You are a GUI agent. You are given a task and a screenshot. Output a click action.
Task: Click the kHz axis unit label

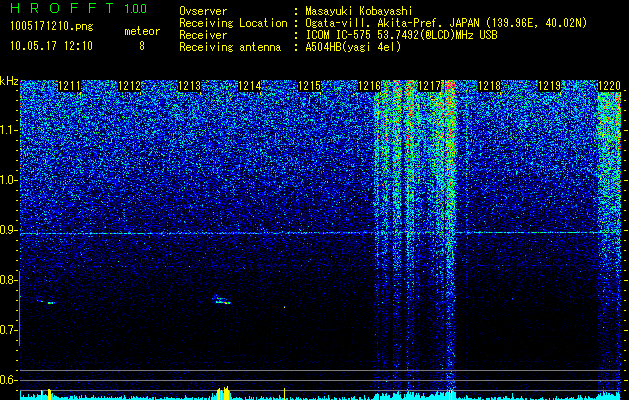[x=9, y=81]
